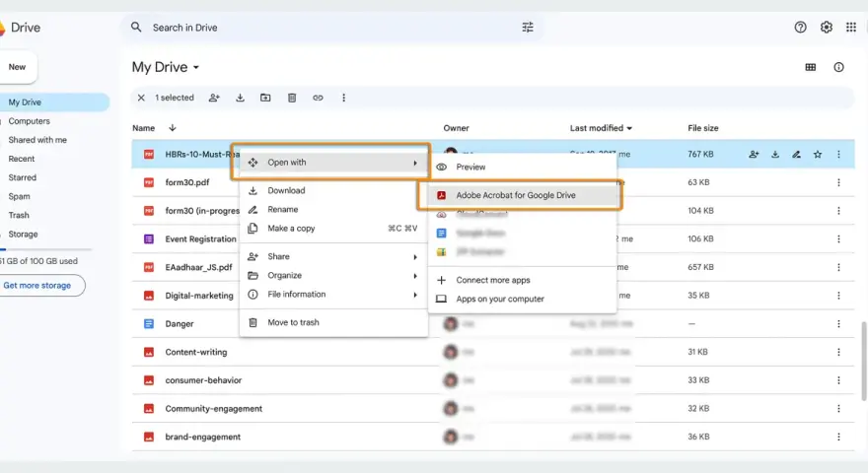Image resolution: width=868 pixels, height=473 pixels.
Task: Choose Apps on your computer
Action: click(x=523, y=299)
